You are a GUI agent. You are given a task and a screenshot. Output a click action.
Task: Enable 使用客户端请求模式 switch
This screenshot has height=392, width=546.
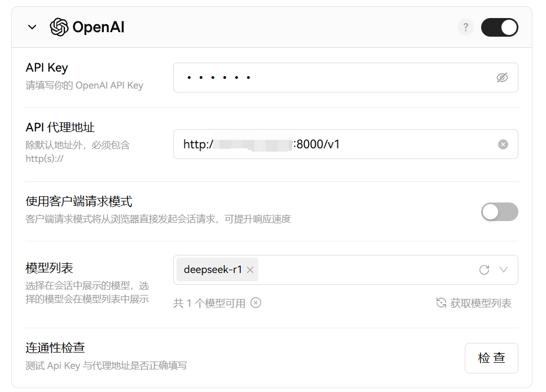tap(499, 212)
